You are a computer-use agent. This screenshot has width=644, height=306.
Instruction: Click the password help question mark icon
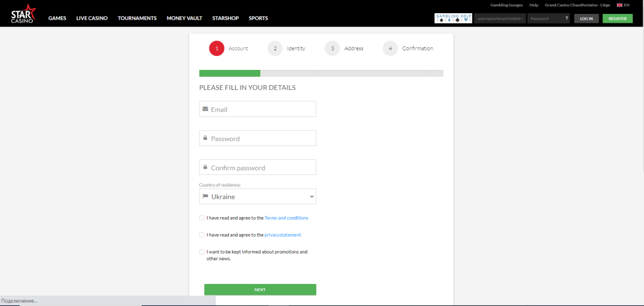(567, 18)
